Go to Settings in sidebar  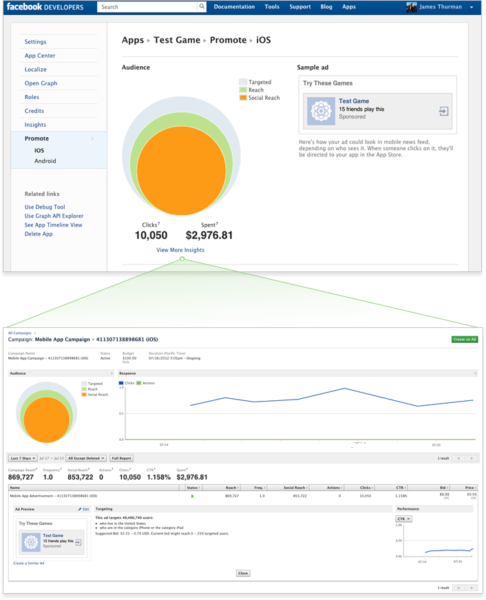click(35, 42)
